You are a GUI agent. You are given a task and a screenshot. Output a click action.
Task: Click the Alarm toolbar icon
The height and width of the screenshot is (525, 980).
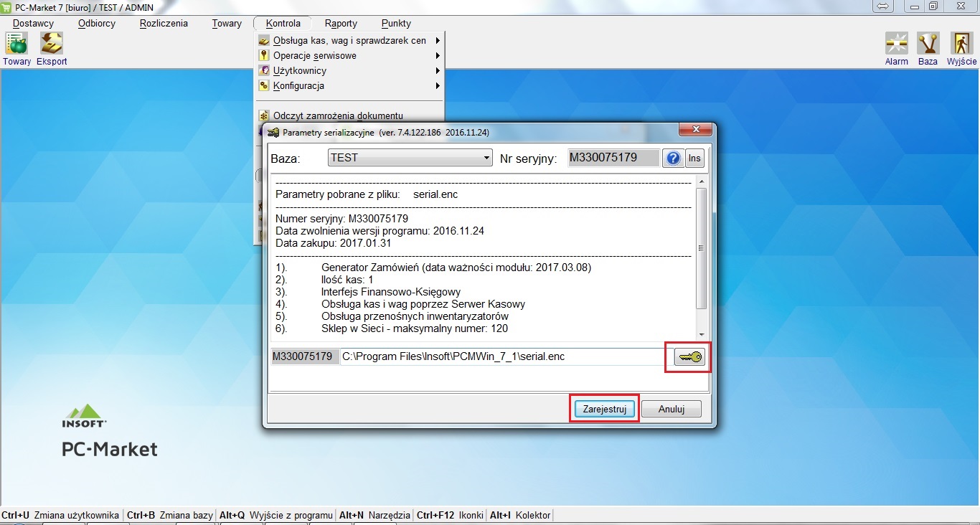point(896,44)
